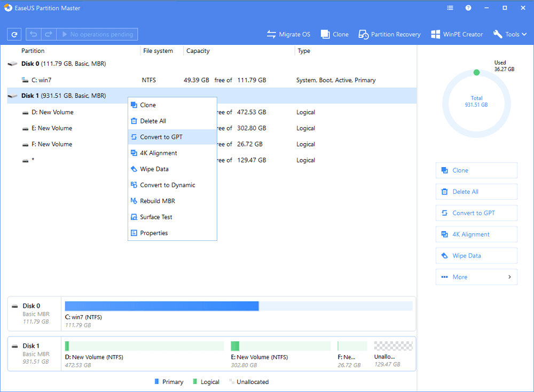Run Surface Test from context menu

click(172, 217)
